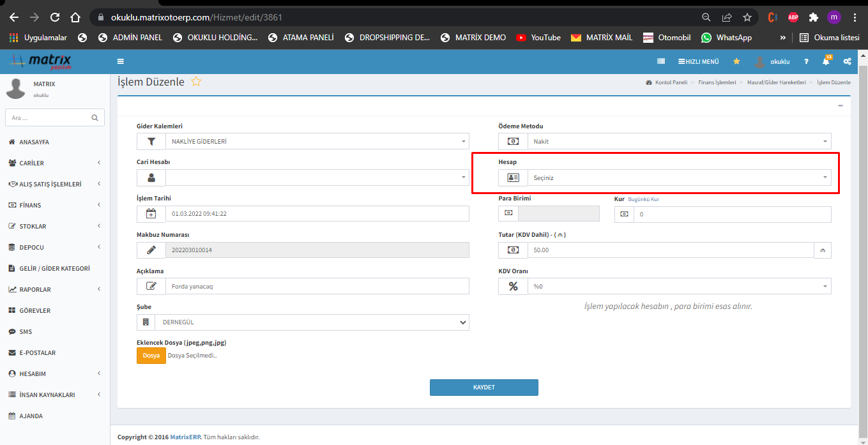The width and height of the screenshot is (868, 445).
Task: Expand the Şube DERNEGÜL select box
Action: coord(317,322)
